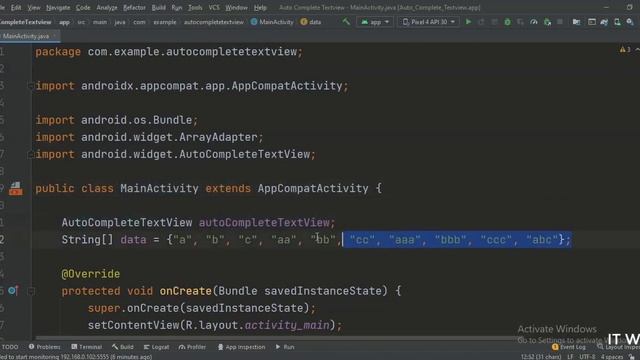Open the Analyze menu
Image resolution: width=640 pixels, height=360 pixels.
[107, 7]
